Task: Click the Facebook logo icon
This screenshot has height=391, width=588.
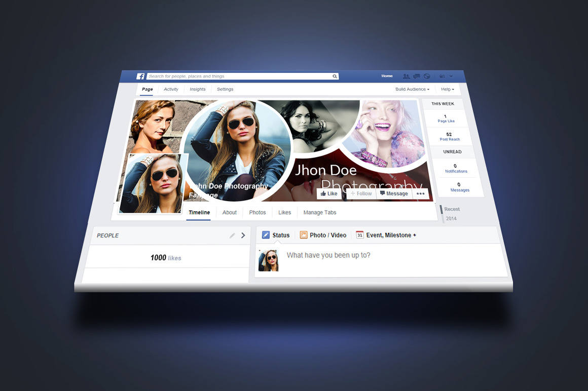Action: point(140,76)
